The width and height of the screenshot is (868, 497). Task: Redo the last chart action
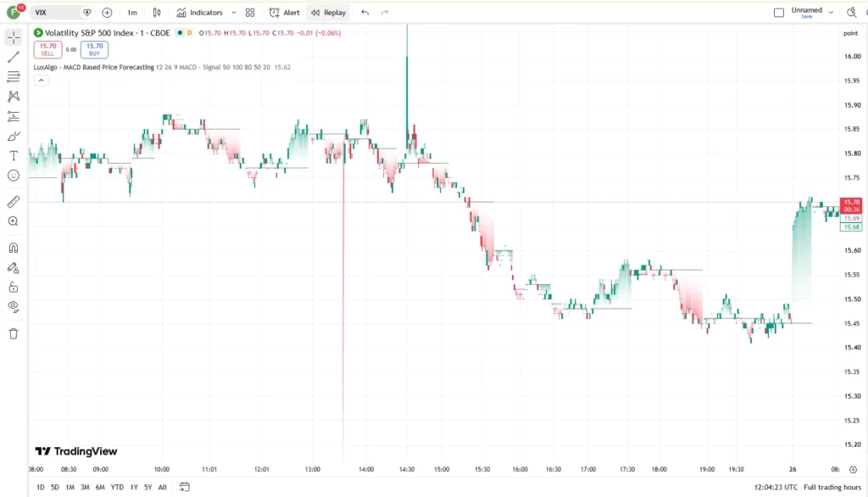[x=385, y=12]
